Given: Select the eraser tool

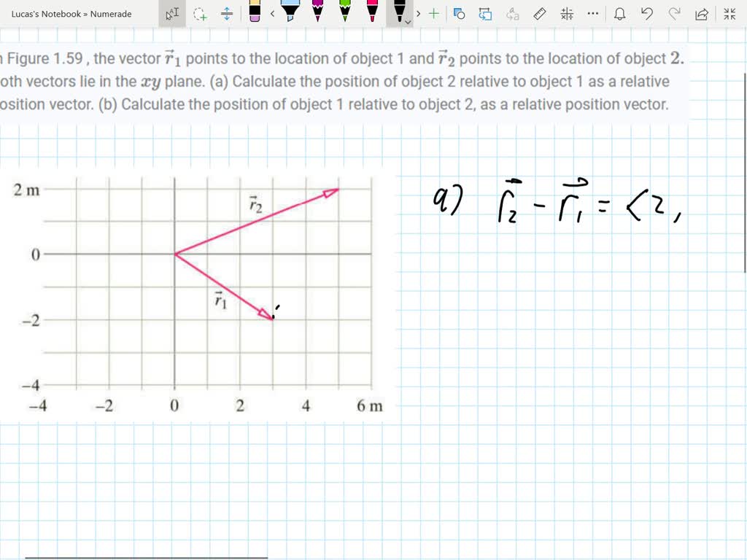Looking at the screenshot, I should 256,13.
